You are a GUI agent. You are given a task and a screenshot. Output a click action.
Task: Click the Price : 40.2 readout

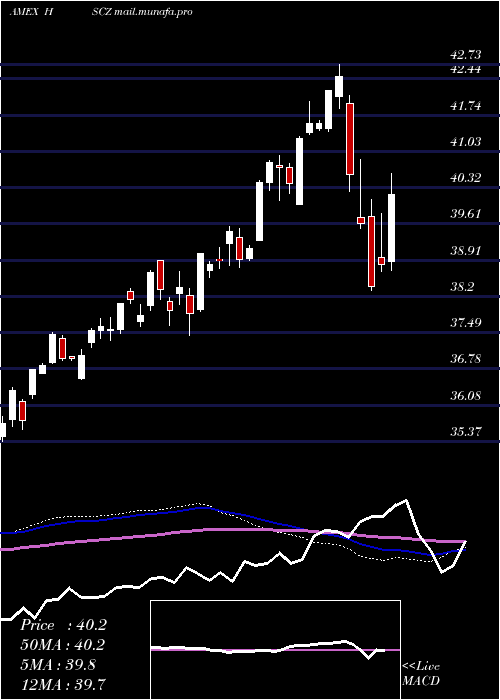click(x=63, y=625)
